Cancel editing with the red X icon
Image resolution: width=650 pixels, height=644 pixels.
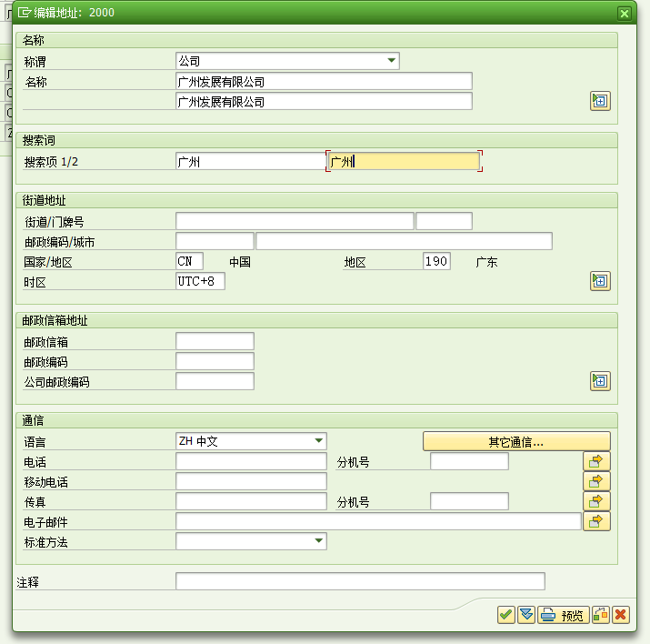(x=621, y=615)
